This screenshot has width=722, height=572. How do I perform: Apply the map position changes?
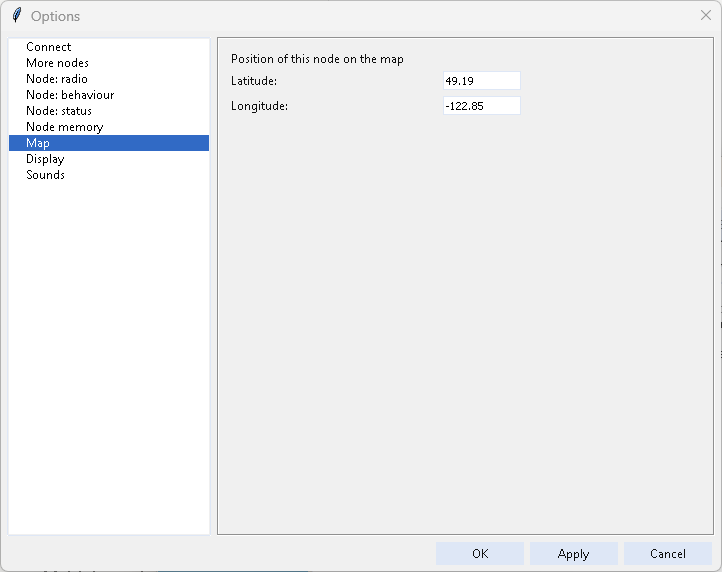point(573,553)
